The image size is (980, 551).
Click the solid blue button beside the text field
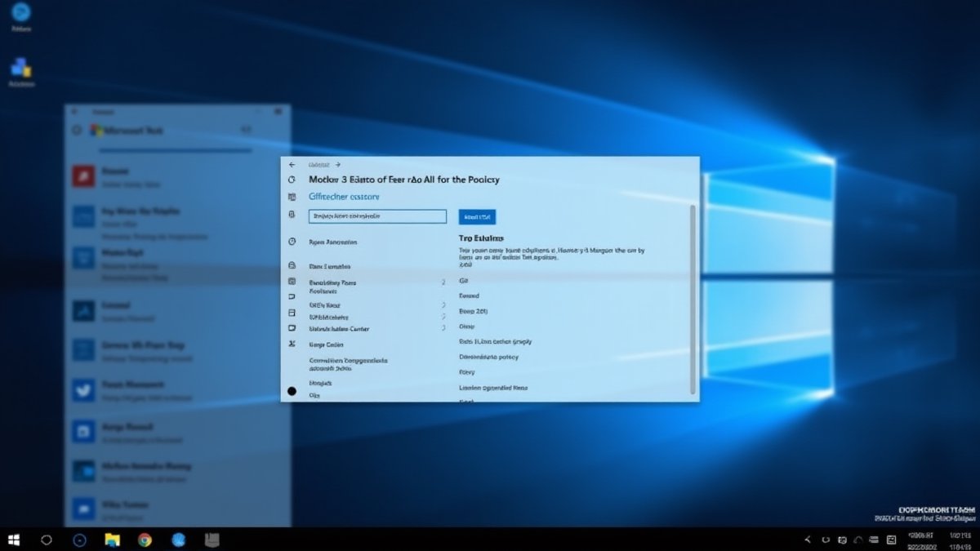(x=477, y=216)
